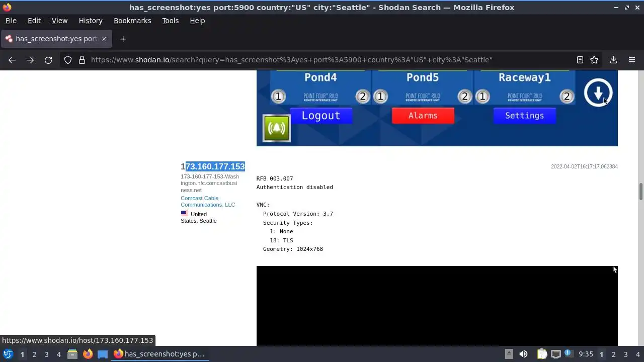Switch to workspace 2 in left pager
This screenshot has width=644, height=362.
click(x=34, y=354)
